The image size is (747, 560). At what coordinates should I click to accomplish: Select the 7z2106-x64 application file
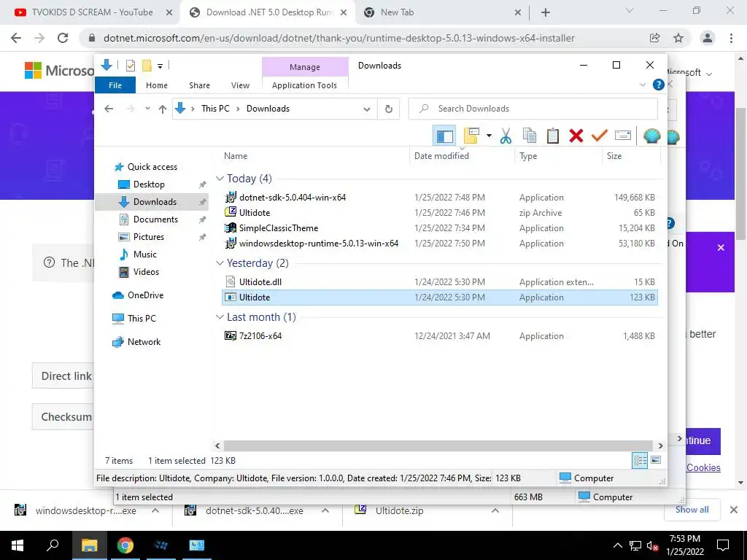tap(440, 335)
